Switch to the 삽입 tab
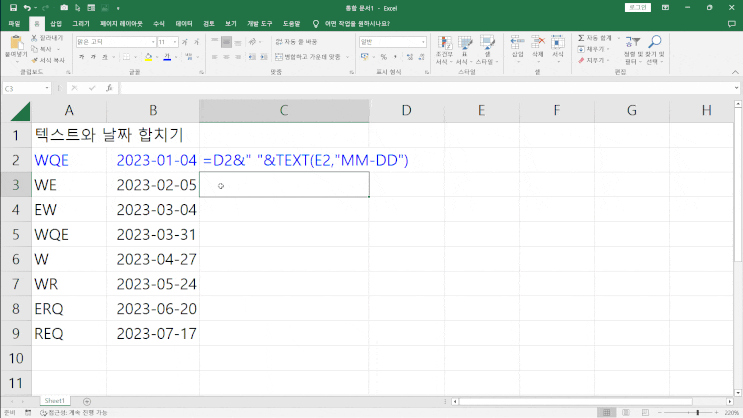Screen dimensions: 743x418 (56, 24)
